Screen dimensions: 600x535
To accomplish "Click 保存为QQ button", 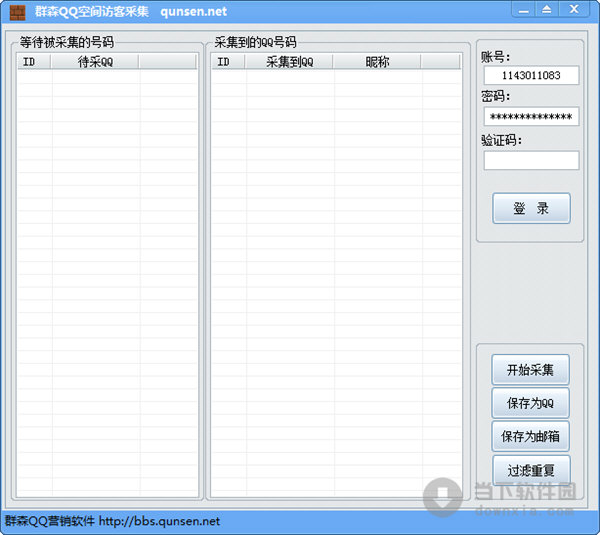I will (x=530, y=403).
